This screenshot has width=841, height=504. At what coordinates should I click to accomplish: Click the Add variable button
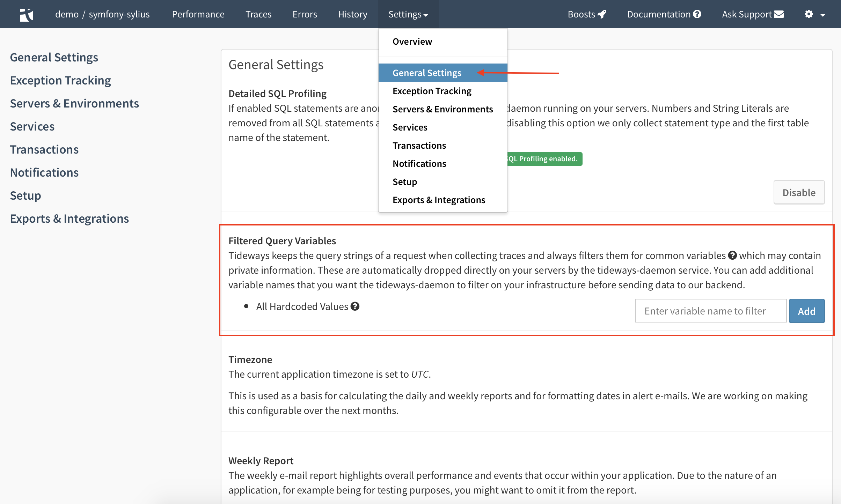pyautogui.click(x=806, y=311)
